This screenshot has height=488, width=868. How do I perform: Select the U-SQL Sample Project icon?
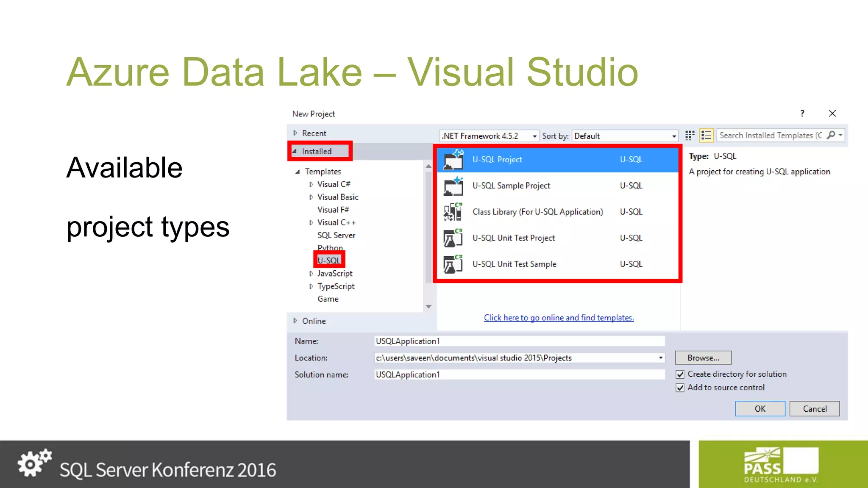coord(453,186)
